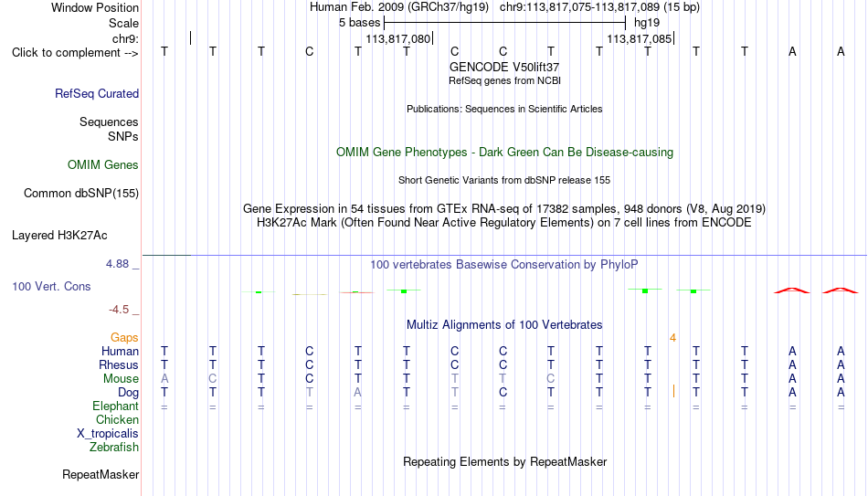Screen dimensions: 868x496
Task: Select the Elephant species label
Action: coord(116,406)
